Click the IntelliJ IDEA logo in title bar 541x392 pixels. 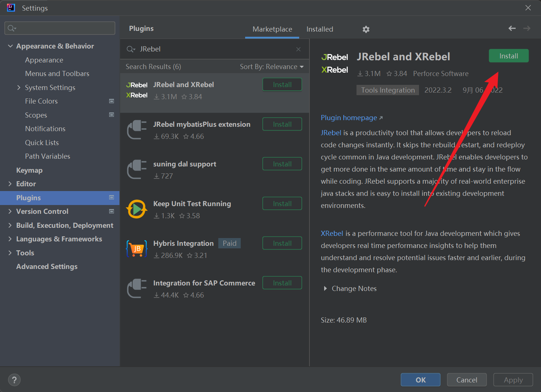[11, 8]
